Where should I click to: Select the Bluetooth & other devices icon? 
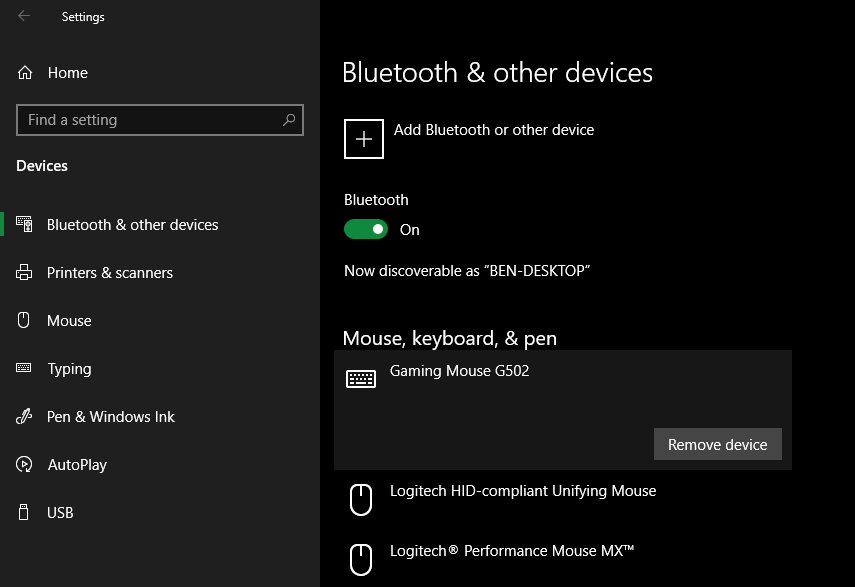tap(25, 224)
